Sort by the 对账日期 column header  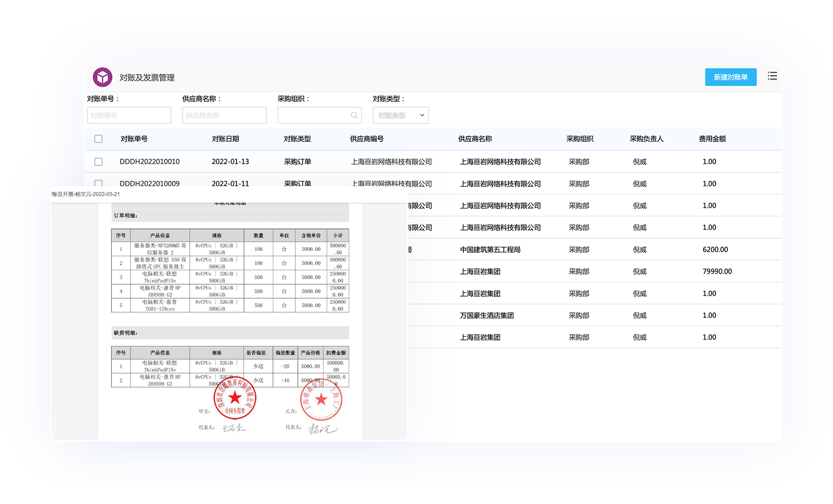click(225, 139)
